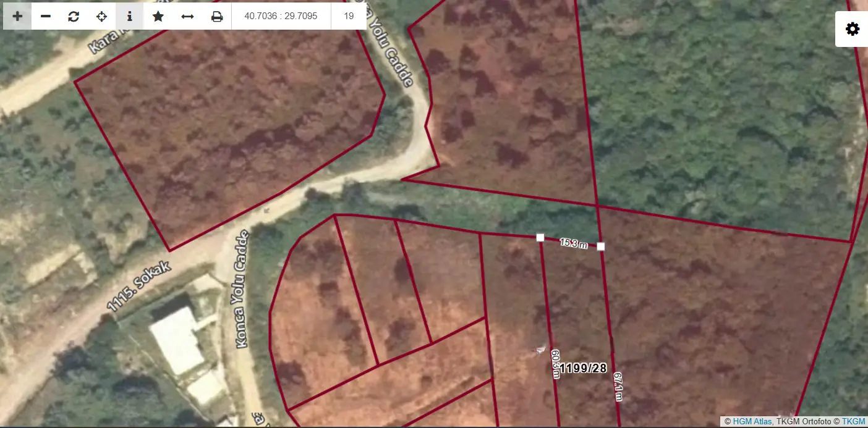This screenshot has height=428, width=868.
Task: Select the parcel label 1199/28
Action: [583, 369]
